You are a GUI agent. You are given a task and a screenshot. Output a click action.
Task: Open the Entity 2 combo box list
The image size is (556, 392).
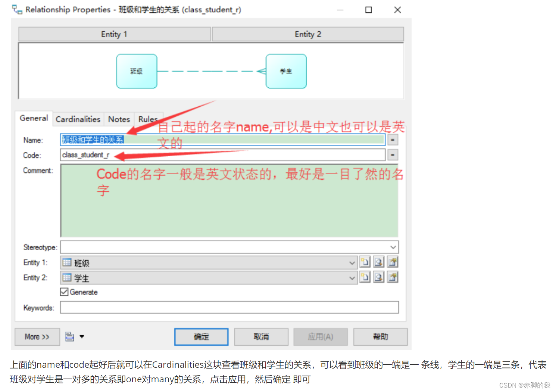pyautogui.click(x=352, y=277)
